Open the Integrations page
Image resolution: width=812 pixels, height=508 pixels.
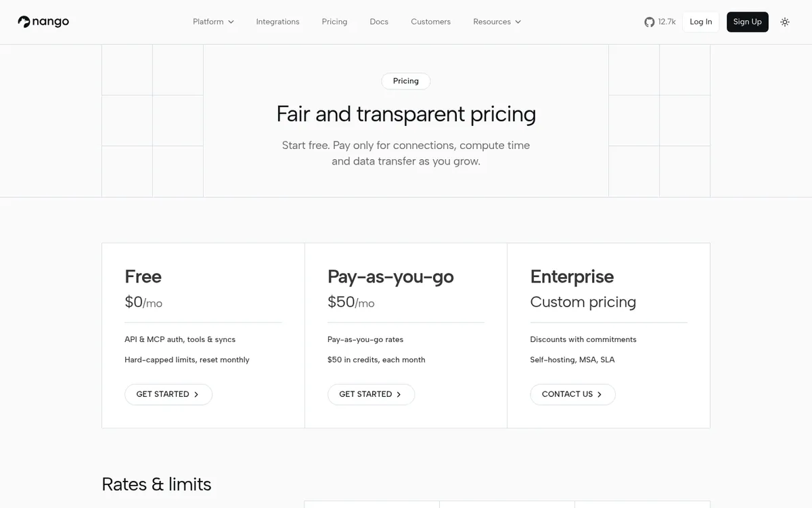(277, 22)
